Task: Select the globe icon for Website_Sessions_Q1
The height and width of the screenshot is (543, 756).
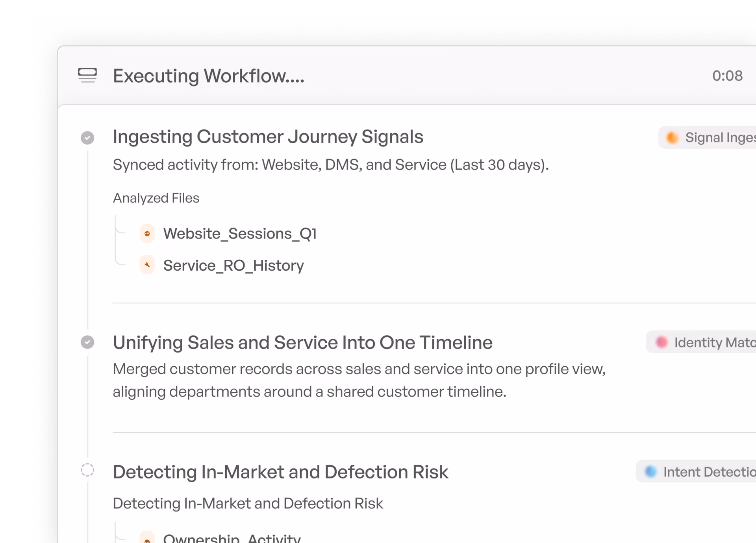Action: 148,233
